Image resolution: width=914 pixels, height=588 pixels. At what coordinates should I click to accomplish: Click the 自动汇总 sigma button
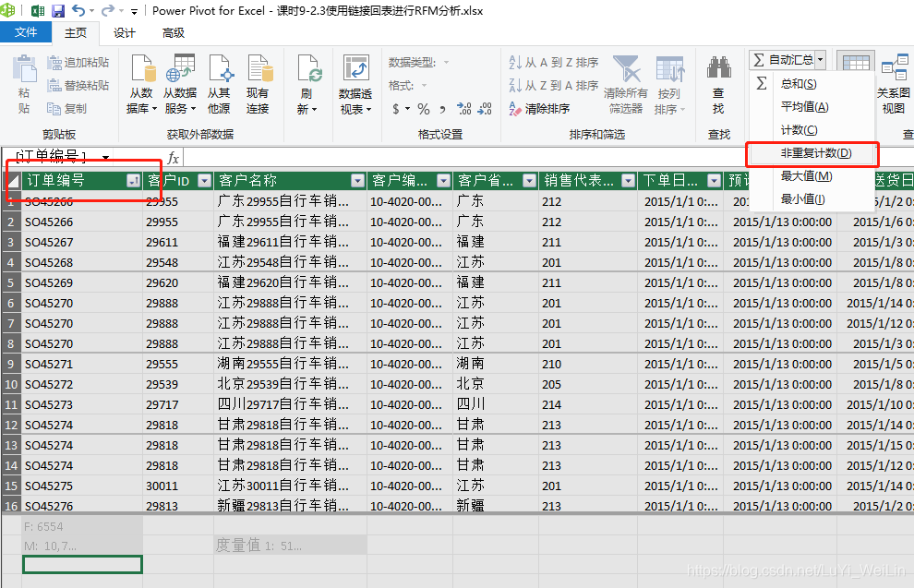click(x=783, y=59)
